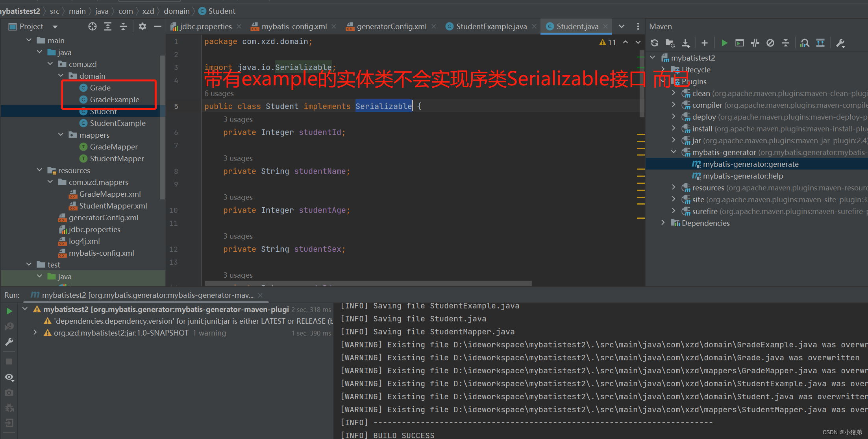The image size is (868, 439).
Task: Switch to generatorConfig.xml editor tab
Action: (391, 26)
